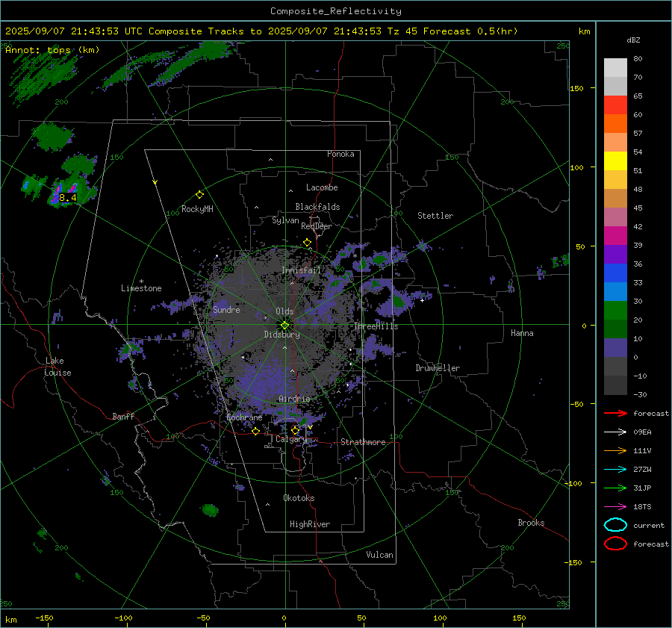Click the Hanna town label

pyautogui.click(x=522, y=333)
